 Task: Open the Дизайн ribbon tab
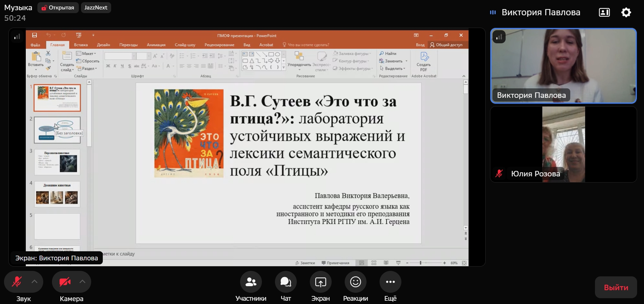(104, 45)
